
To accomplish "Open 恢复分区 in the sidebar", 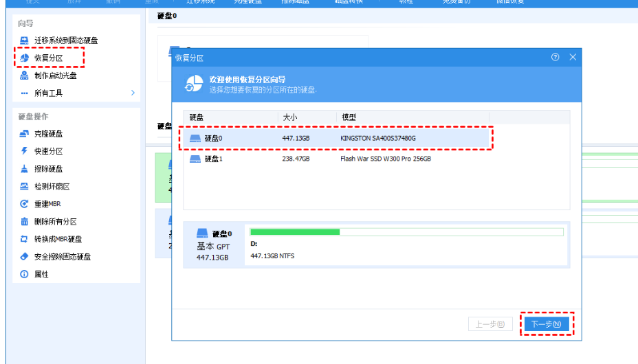I will coord(48,58).
